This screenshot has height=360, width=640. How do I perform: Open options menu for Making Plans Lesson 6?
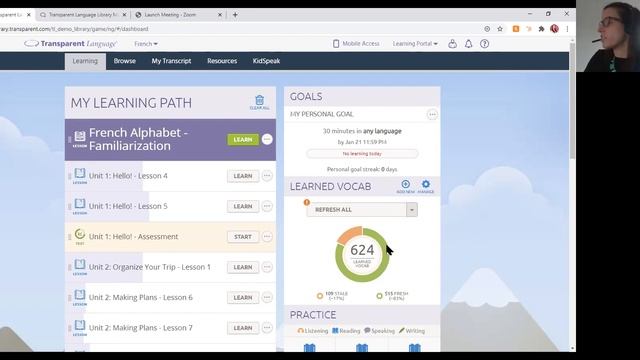tap(267, 297)
